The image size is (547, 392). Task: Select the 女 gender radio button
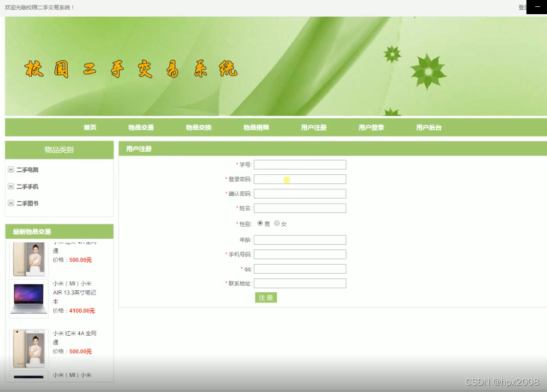click(277, 223)
